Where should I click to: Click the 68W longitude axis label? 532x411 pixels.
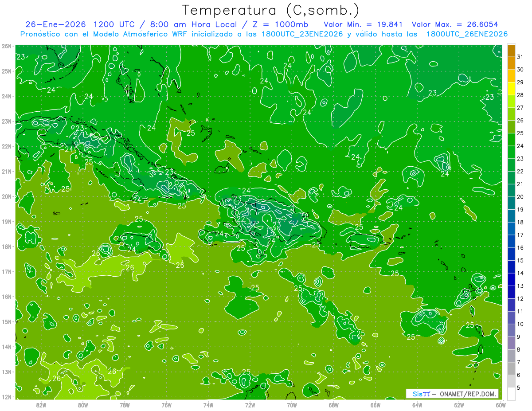pos(334,405)
